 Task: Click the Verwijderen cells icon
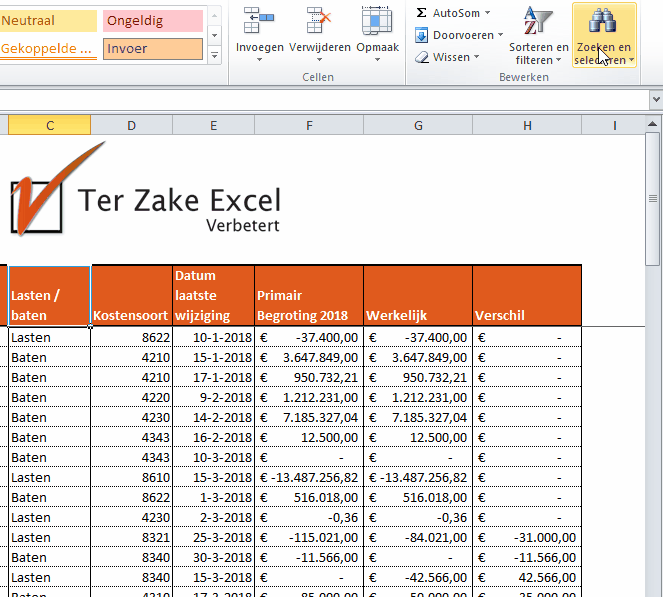point(319,20)
